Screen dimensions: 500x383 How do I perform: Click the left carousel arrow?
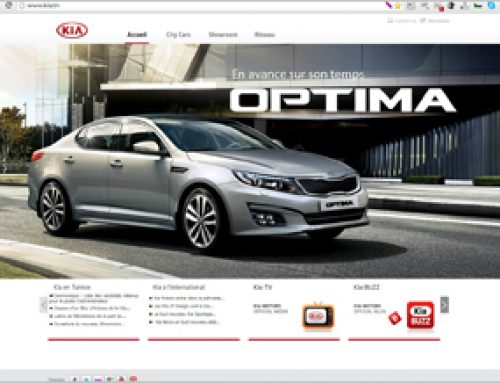43,305
